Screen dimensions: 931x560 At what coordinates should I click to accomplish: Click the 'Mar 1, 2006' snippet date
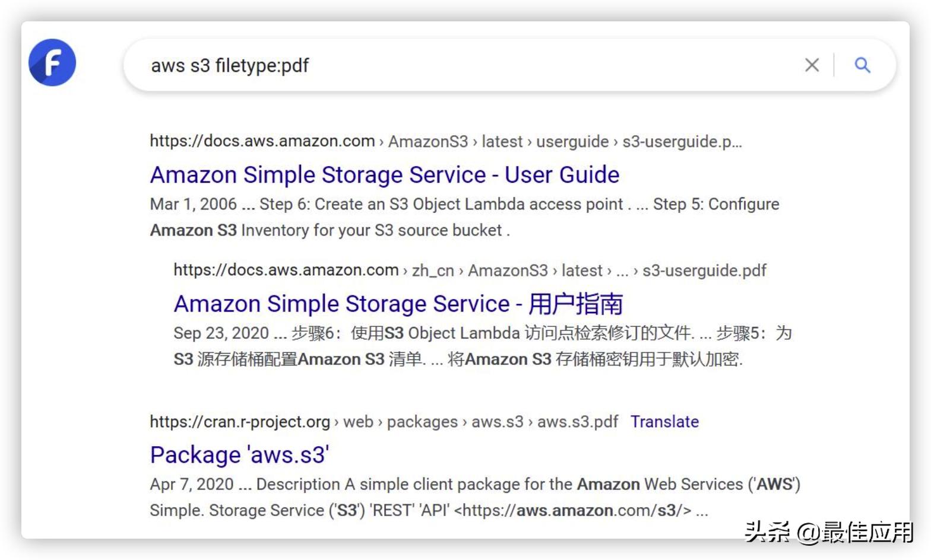(193, 204)
